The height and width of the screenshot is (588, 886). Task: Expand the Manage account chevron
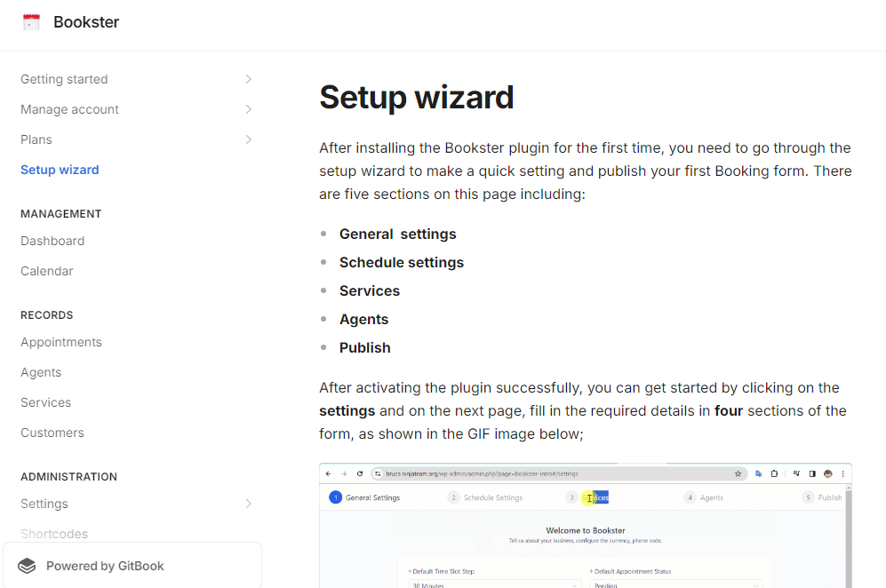(x=249, y=109)
